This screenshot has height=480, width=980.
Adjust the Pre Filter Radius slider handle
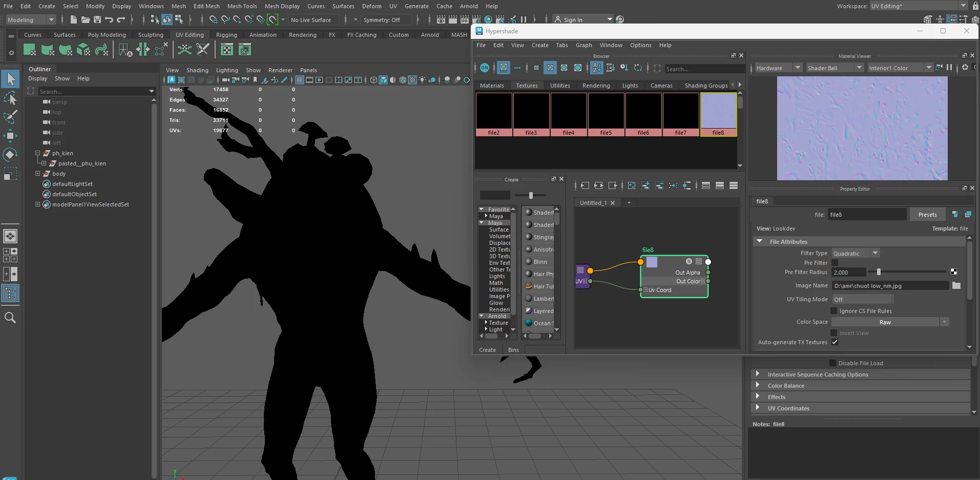click(x=879, y=272)
